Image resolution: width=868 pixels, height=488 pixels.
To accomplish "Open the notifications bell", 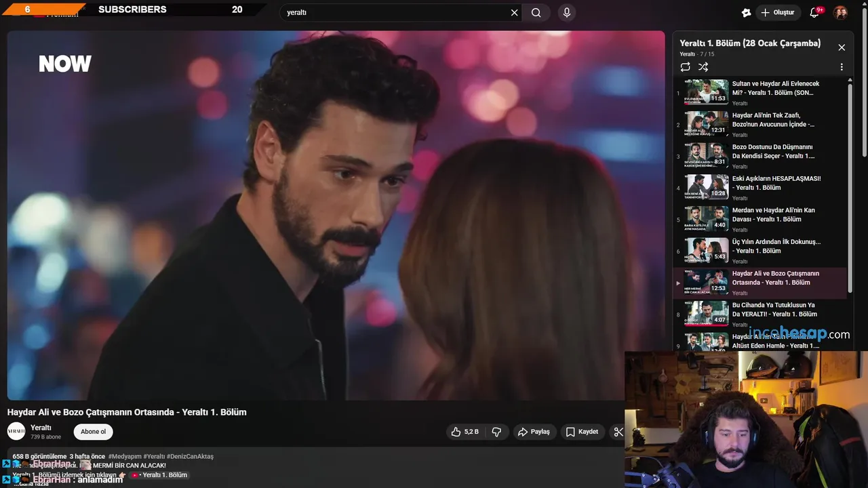I will click(814, 12).
